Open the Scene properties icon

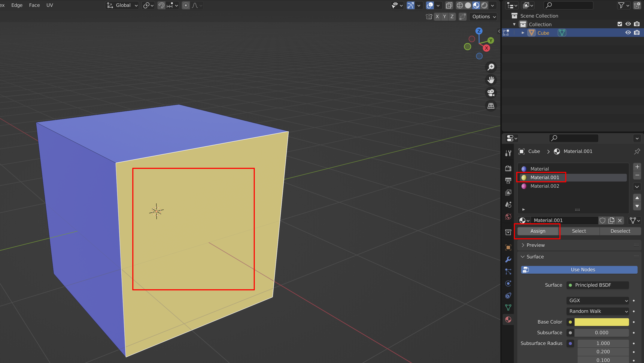click(508, 204)
